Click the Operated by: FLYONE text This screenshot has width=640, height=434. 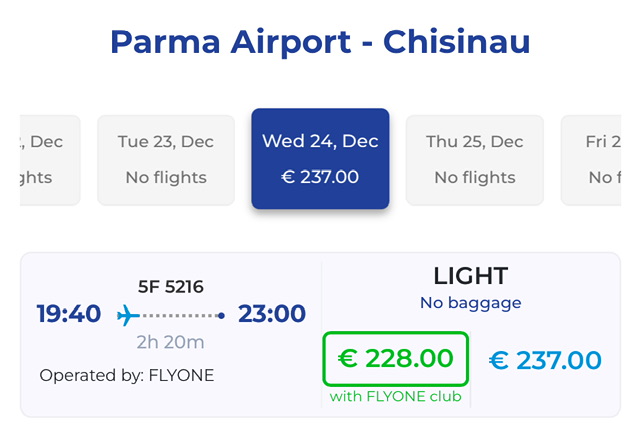point(127,376)
